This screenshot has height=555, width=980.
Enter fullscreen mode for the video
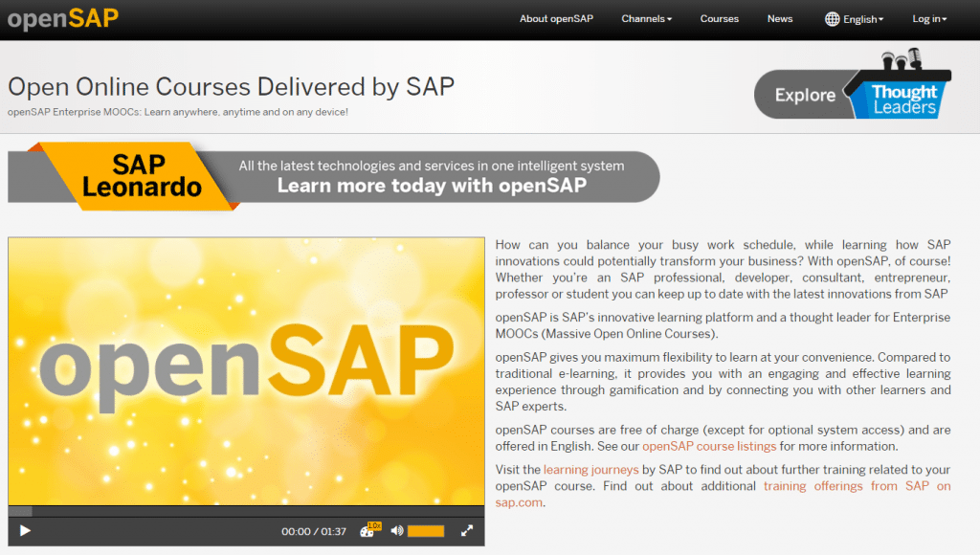pos(467,530)
